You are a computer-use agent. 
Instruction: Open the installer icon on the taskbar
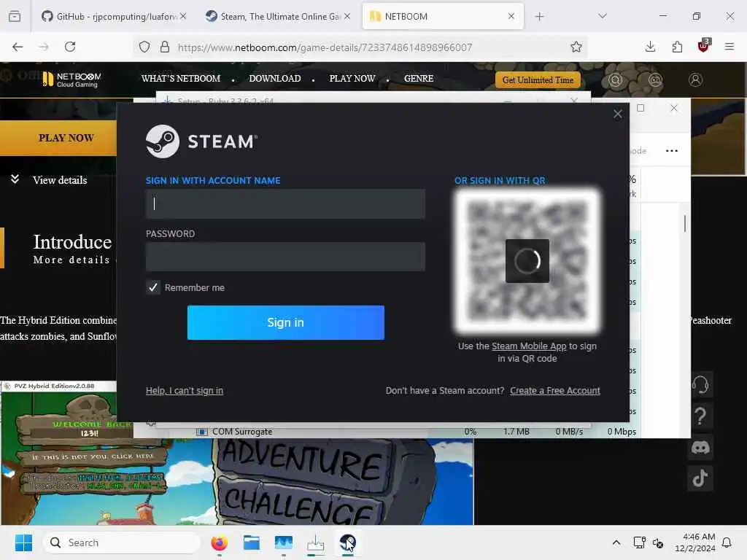[315, 542]
